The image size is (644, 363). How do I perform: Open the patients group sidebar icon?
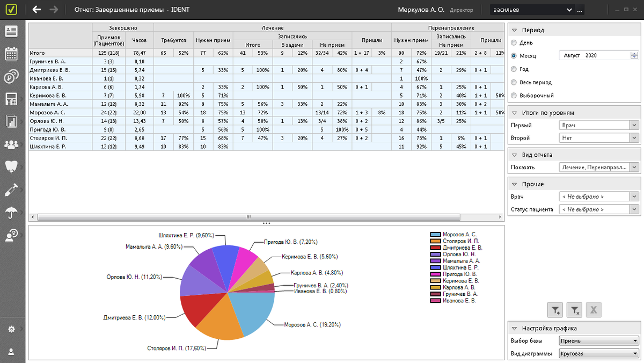click(x=11, y=144)
